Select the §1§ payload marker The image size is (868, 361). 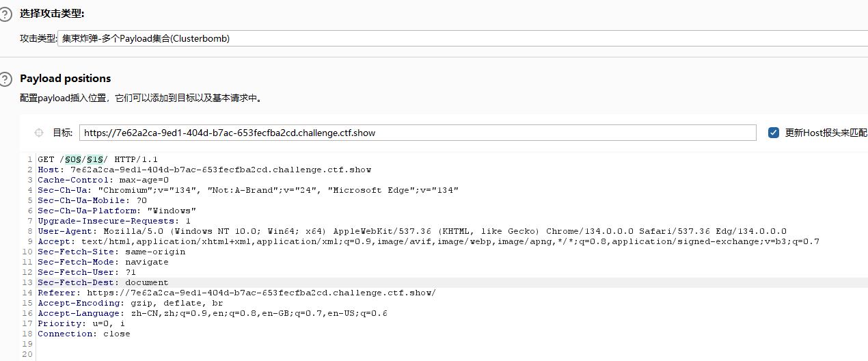[x=94, y=159]
